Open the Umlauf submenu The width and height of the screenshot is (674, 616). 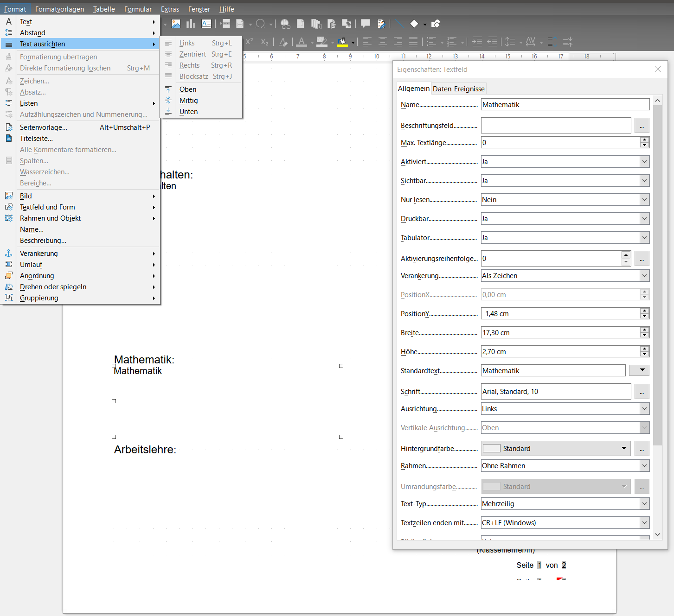tap(80, 265)
